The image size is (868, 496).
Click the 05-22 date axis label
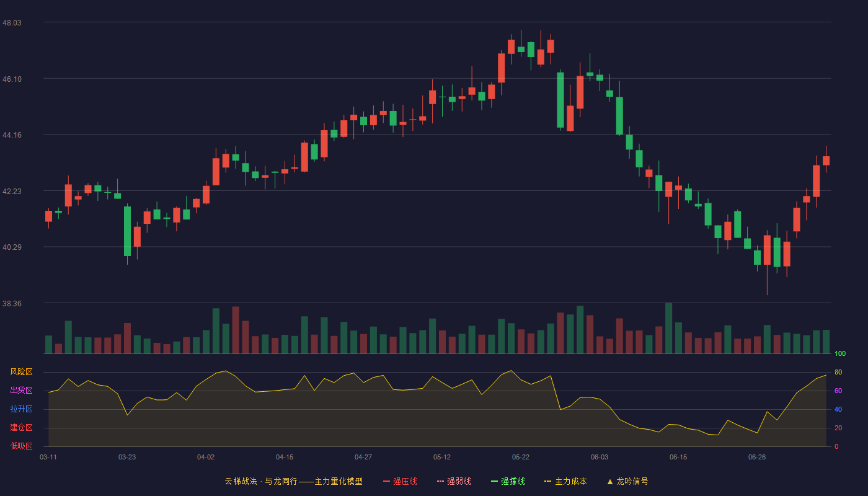coord(521,457)
